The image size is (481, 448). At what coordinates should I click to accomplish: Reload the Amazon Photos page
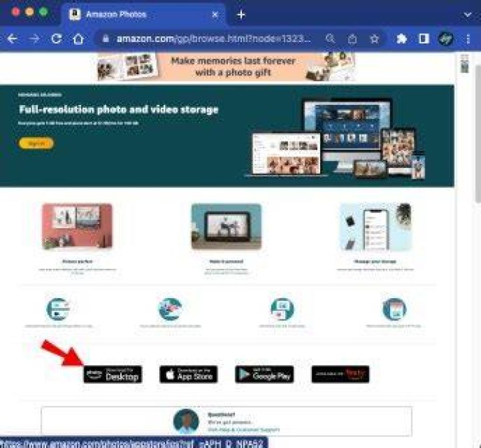point(56,39)
